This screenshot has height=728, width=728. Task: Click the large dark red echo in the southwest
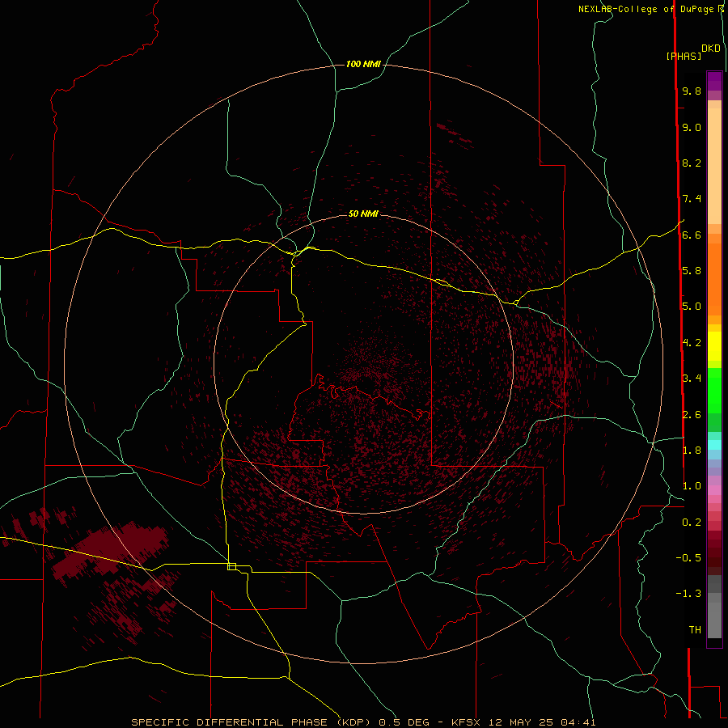[x=112, y=550]
